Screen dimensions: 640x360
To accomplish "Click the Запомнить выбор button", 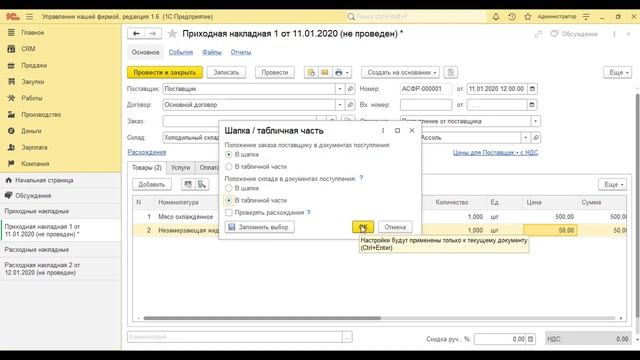I will coord(260,227).
